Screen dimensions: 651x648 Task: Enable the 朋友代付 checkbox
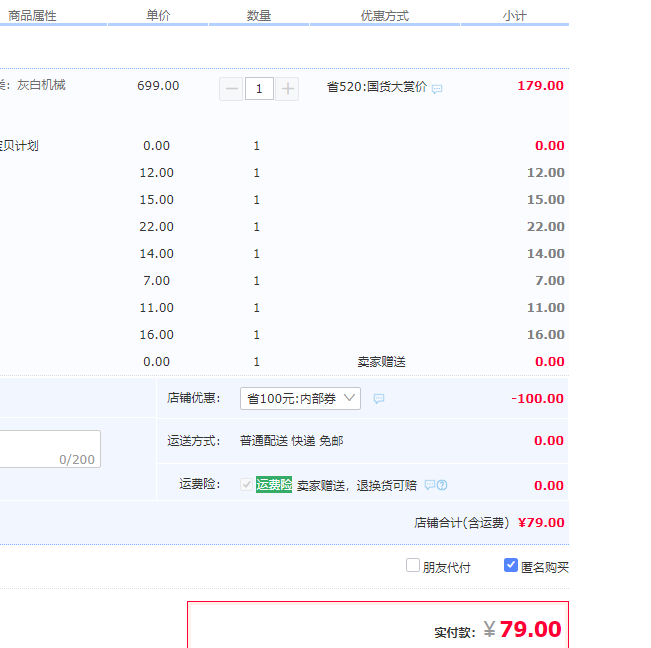pyautogui.click(x=413, y=565)
